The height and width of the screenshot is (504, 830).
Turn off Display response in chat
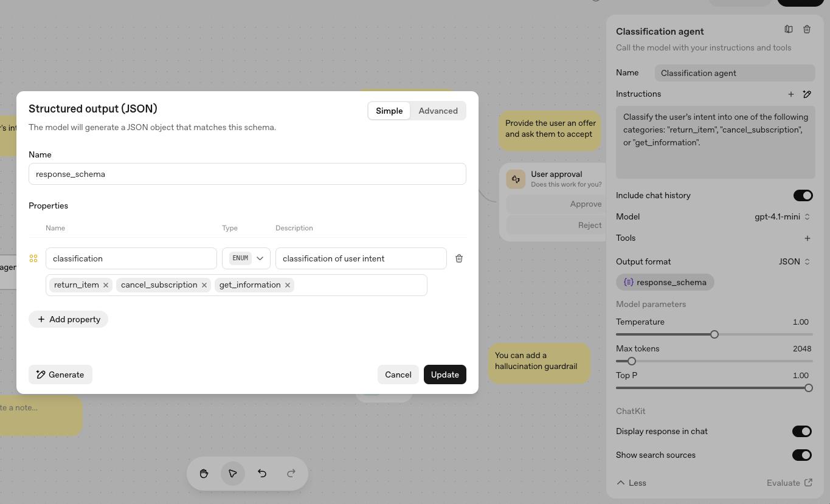[802, 431]
